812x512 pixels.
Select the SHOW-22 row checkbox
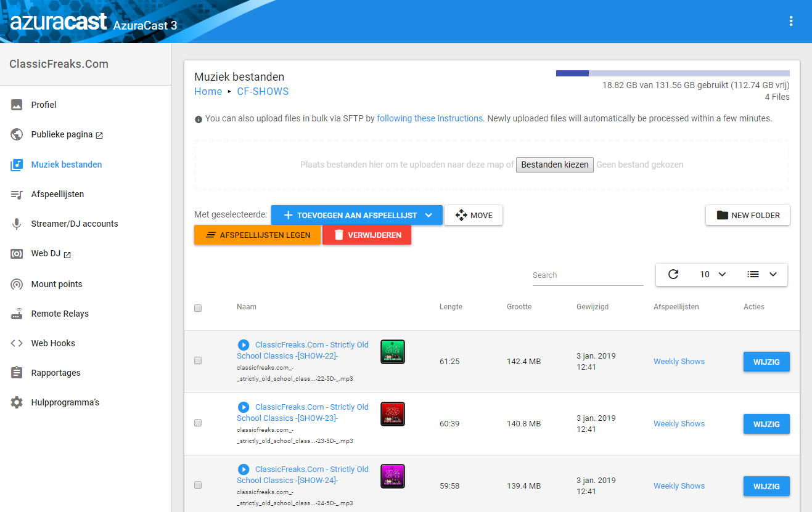198,360
